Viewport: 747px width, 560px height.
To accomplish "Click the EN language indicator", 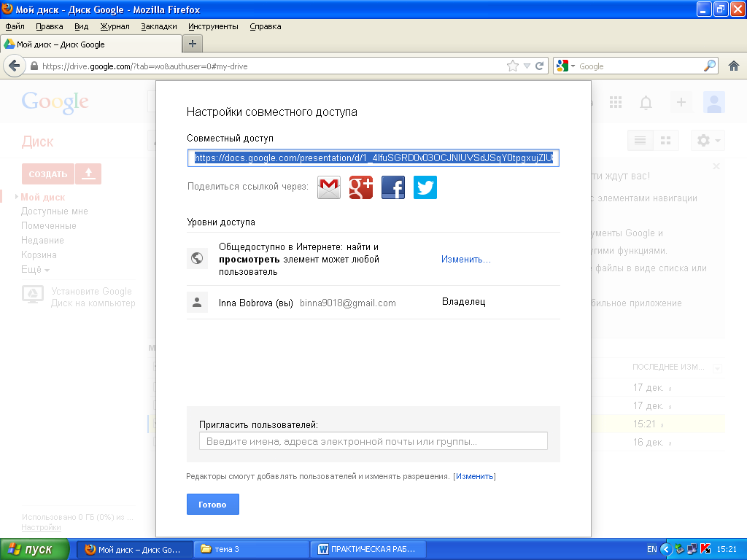I will tap(651, 549).
